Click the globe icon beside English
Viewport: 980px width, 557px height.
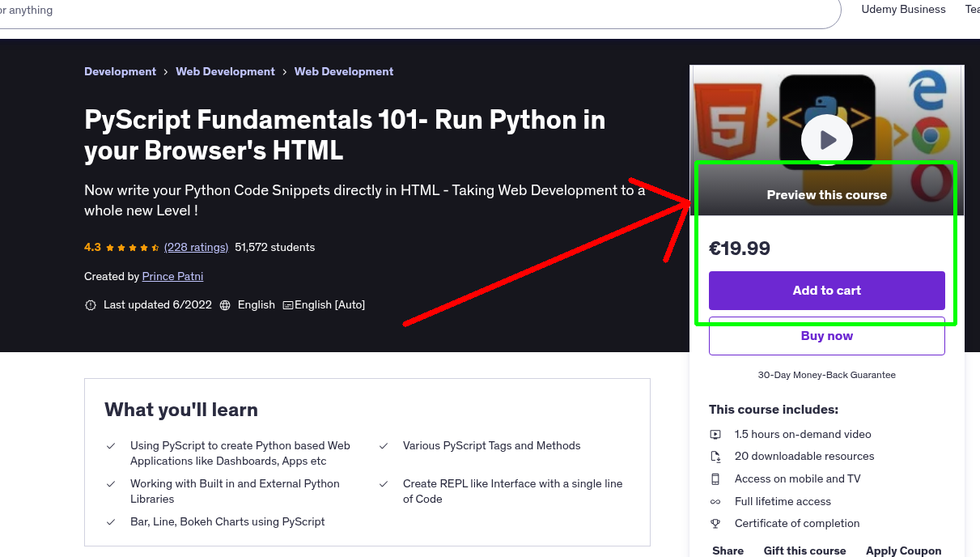[x=224, y=304]
